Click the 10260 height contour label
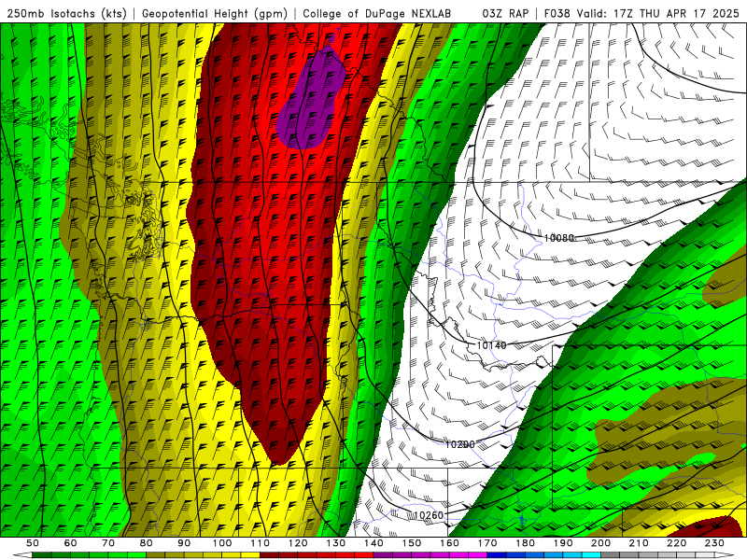Screen dimensions: 747x560 click(x=429, y=515)
